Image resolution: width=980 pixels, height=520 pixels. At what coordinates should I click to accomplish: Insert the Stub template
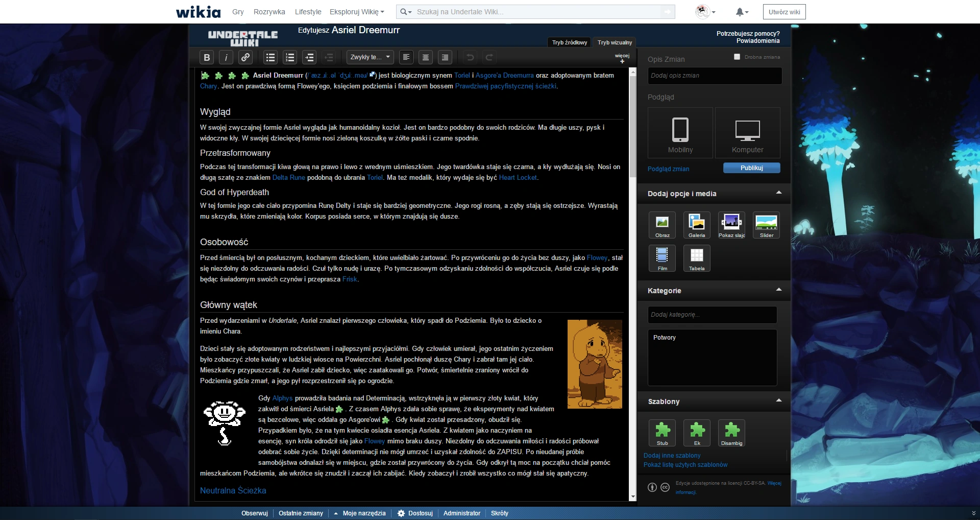[663, 433]
